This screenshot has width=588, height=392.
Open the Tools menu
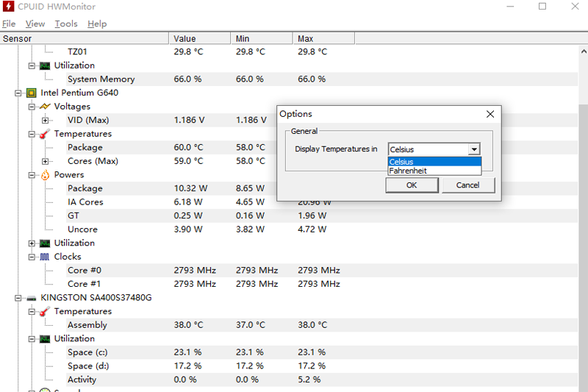tap(66, 24)
